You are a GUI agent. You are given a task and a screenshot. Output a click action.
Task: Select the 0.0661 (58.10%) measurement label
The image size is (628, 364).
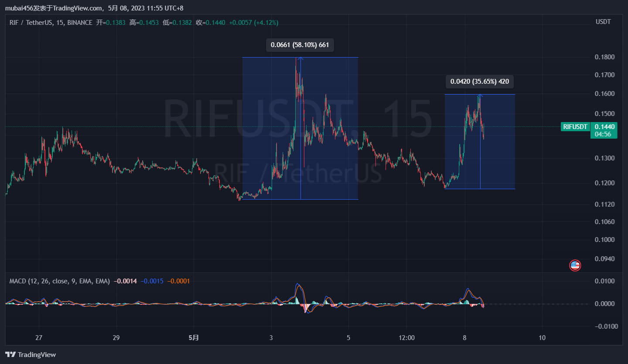tap(300, 45)
